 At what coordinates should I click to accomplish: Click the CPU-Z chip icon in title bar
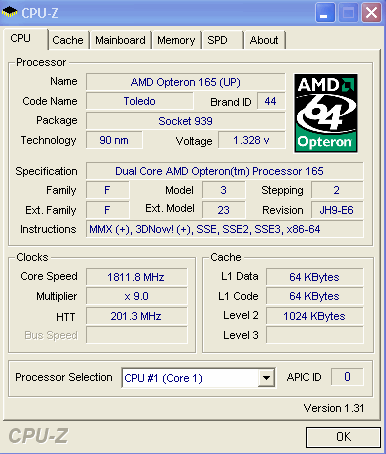[9, 13]
